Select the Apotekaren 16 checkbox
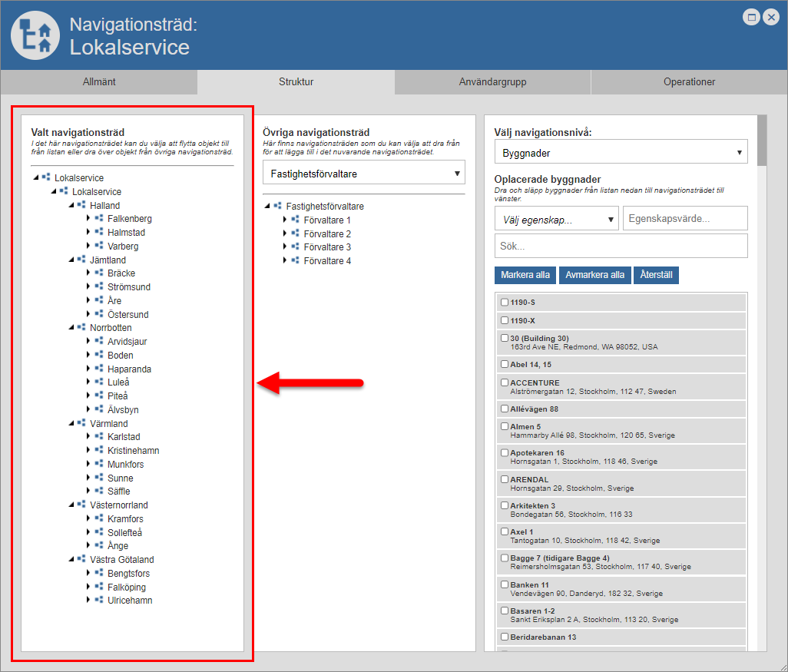 tap(505, 453)
